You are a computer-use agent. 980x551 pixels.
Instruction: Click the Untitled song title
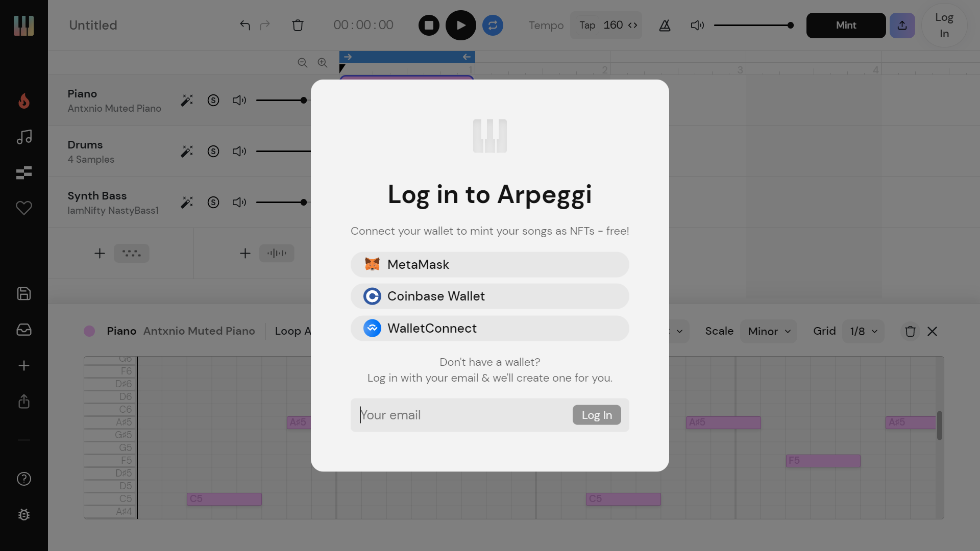tap(93, 25)
